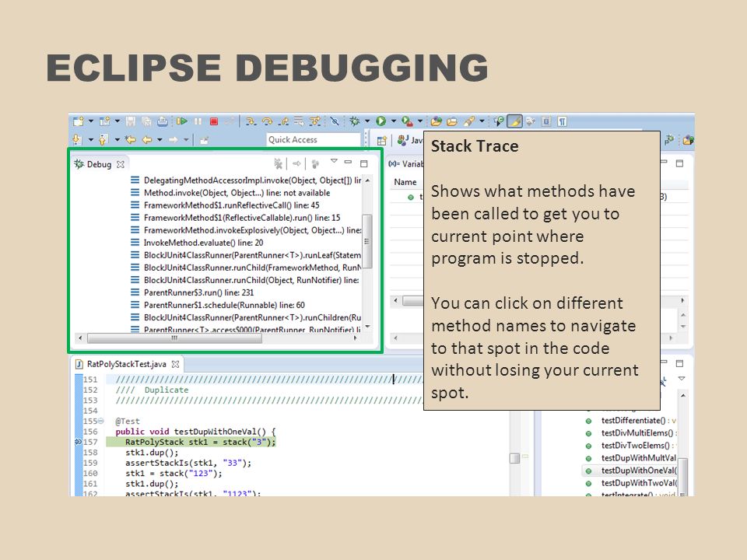This screenshot has height=560, width=747.
Task: Select testDifferentiate() in the outline
Action: (x=630, y=421)
